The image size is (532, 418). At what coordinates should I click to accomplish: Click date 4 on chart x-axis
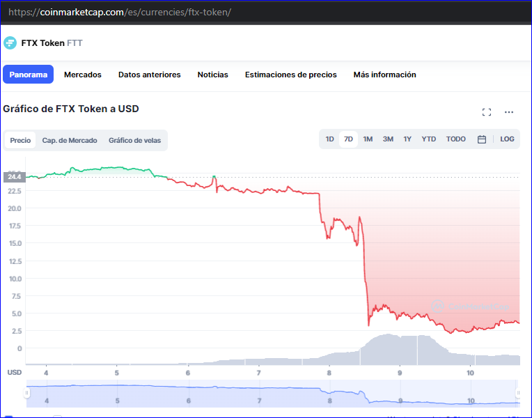[46, 373]
